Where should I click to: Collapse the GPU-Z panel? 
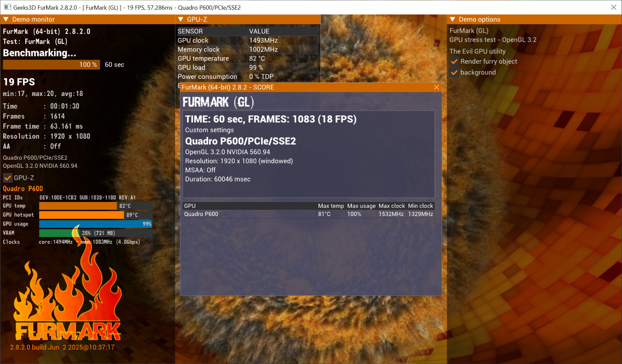tap(180, 19)
